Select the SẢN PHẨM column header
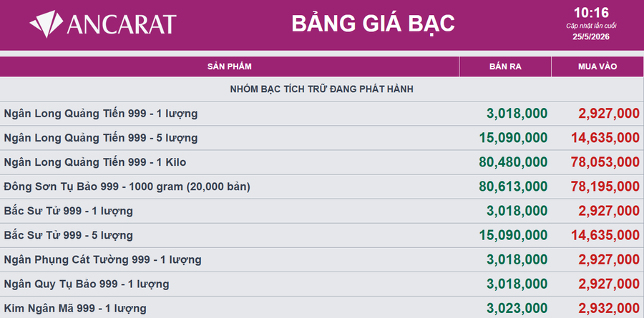Screen dimensions: 644x318 point(229,66)
